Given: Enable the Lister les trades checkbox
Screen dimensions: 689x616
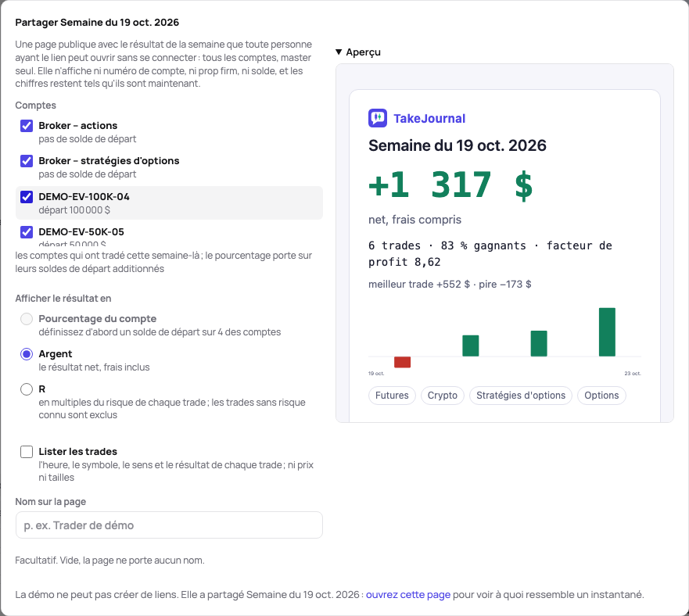Looking at the screenshot, I should [x=27, y=452].
